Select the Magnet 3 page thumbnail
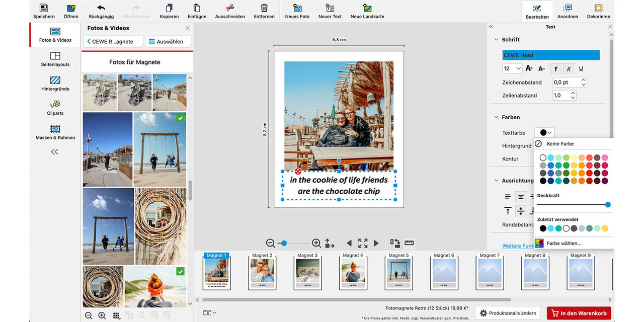The width and height of the screenshot is (644, 322). coord(306,271)
